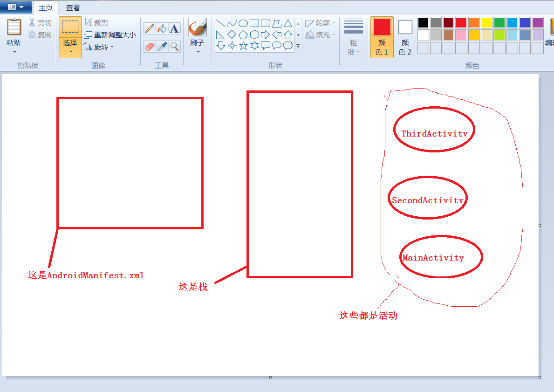Viewport: 554px width, 392px height.
Task: Select the Pencil tool
Action: (x=150, y=28)
